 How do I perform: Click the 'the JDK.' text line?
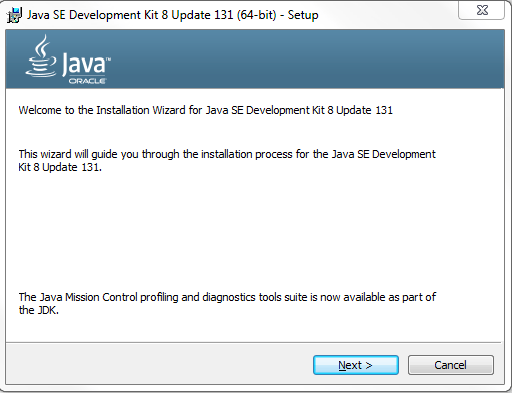(x=39, y=310)
